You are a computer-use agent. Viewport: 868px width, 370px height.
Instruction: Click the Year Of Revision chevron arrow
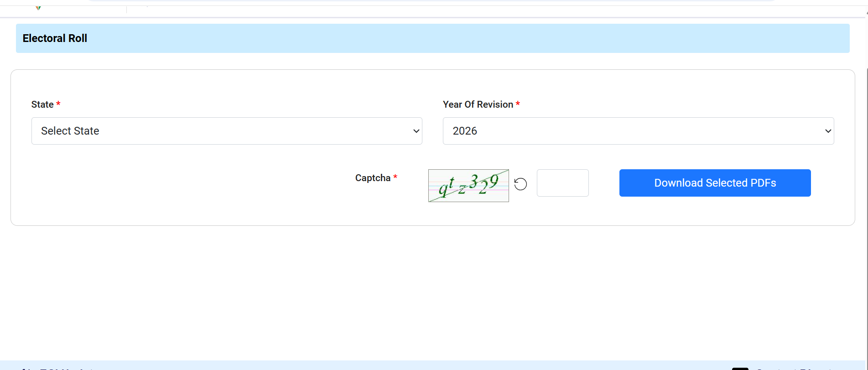tap(828, 131)
